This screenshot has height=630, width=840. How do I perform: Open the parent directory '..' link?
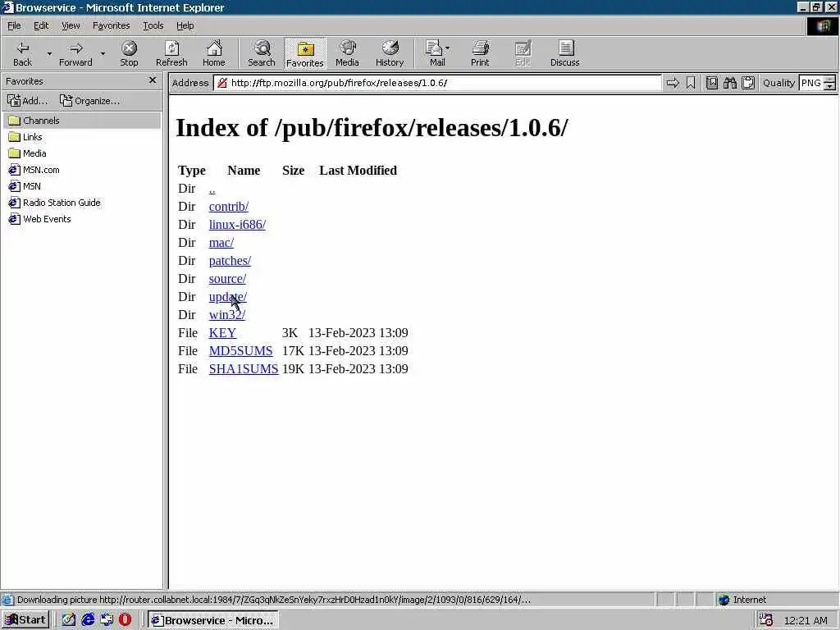[212, 189]
